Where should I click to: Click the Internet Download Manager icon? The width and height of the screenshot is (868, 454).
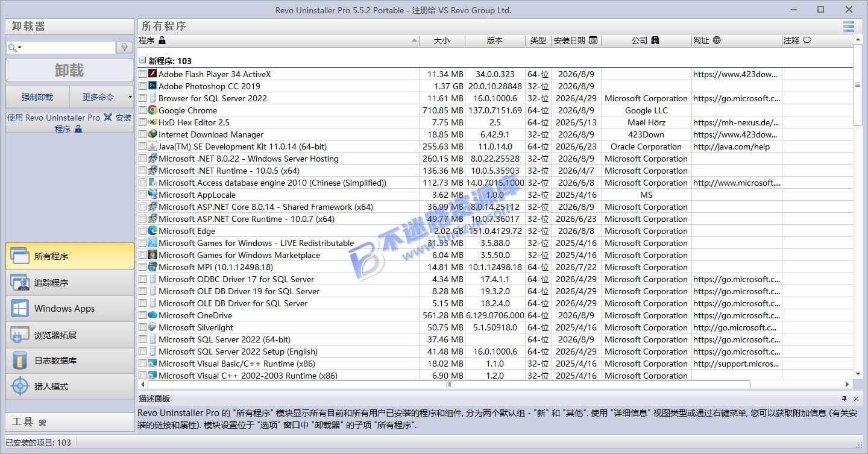(x=153, y=134)
